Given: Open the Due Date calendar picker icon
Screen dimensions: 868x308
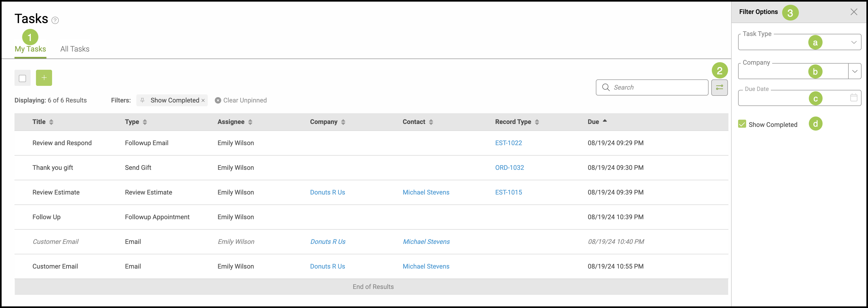Looking at the screenshot, I should pos(854,98).
